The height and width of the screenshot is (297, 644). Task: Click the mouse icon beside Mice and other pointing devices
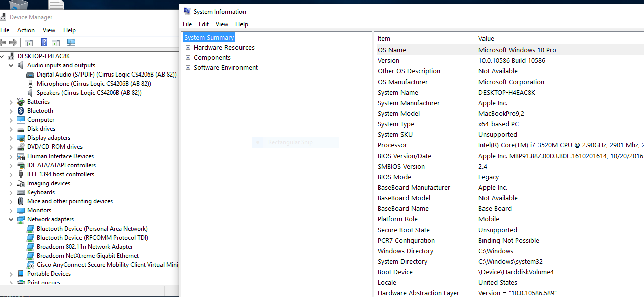tap(21, 201)
